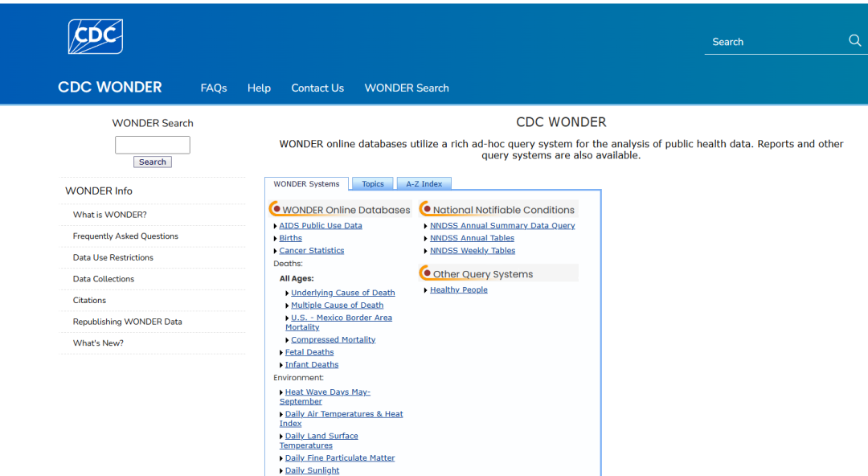The height and width of the screenshot is (476, 868).
Task: Open Underlying Cause of Death link
Action: click(343, 293)
